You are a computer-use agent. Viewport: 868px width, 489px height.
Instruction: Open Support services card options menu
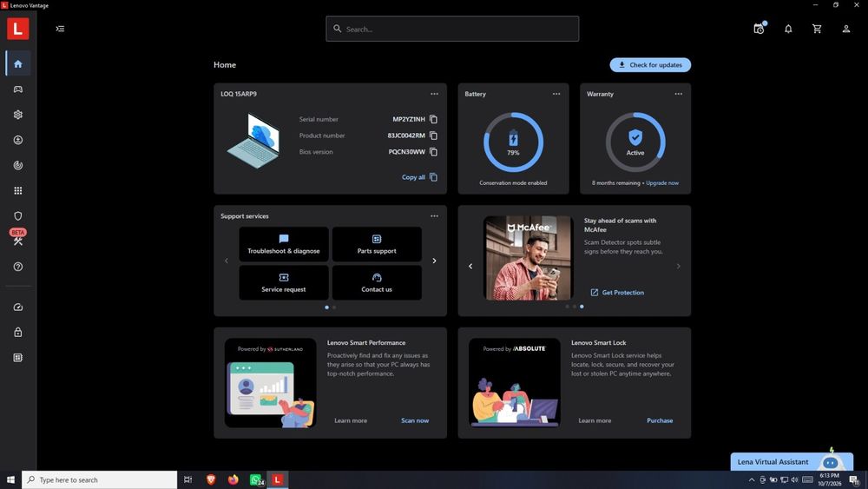pos(434,216)
